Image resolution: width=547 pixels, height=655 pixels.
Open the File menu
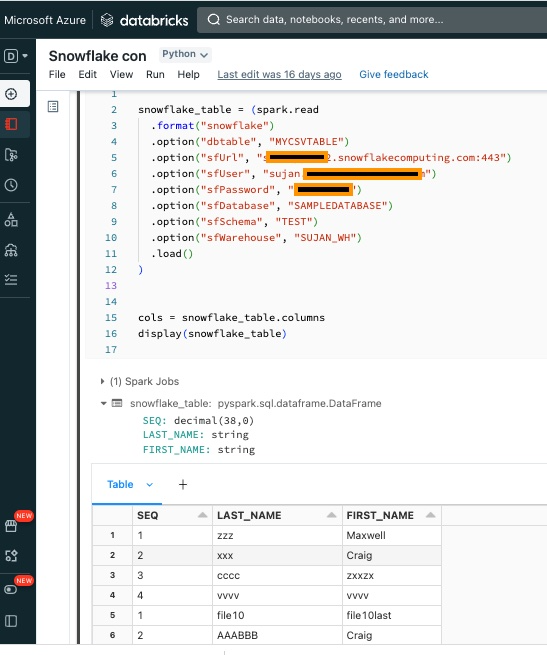pos(57,74)
